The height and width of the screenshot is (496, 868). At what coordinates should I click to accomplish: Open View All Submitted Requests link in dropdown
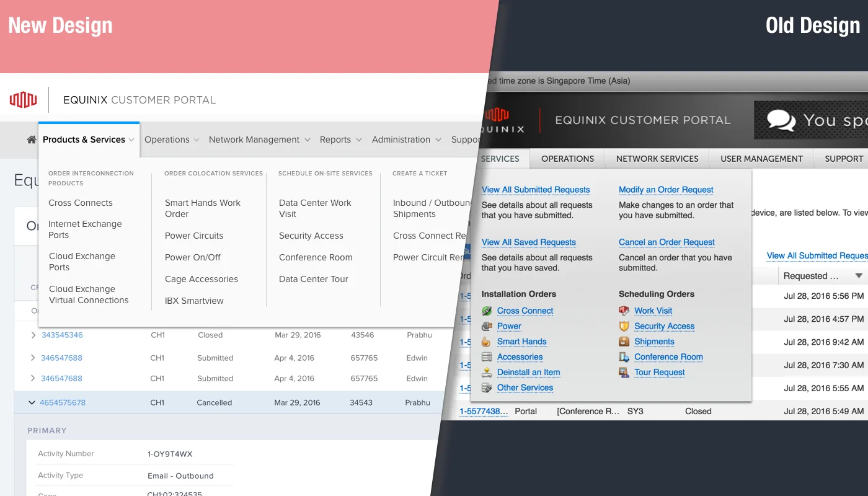click(536, 190)
